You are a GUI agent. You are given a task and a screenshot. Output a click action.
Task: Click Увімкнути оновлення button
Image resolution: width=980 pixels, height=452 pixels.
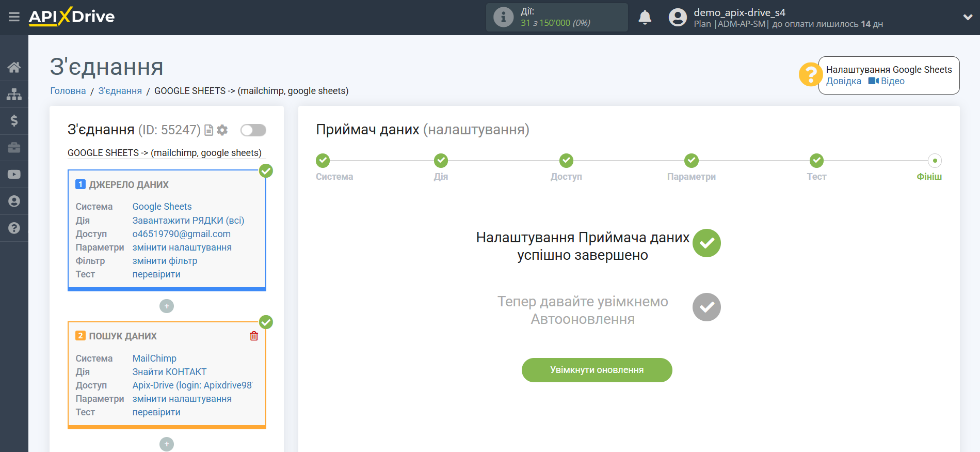coord(597,370)
